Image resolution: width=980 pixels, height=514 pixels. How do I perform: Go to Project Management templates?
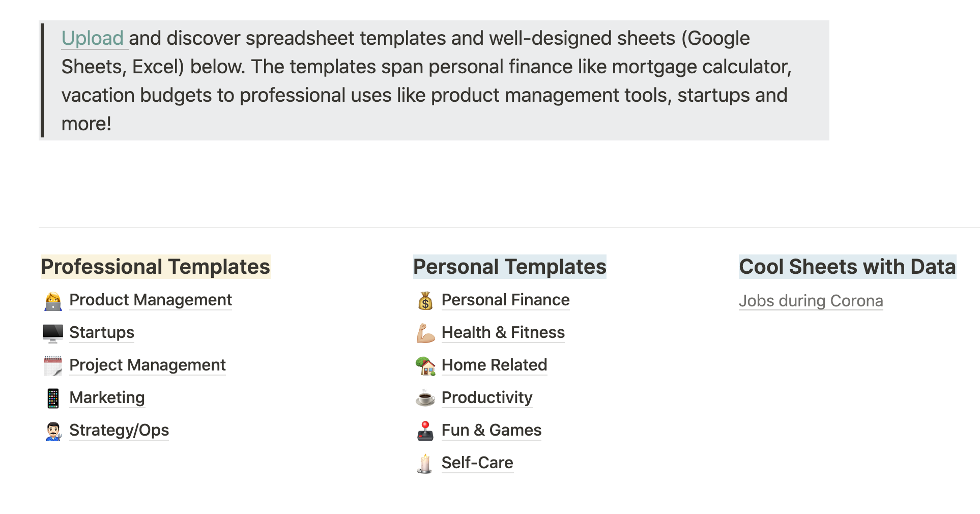point(148,365)
